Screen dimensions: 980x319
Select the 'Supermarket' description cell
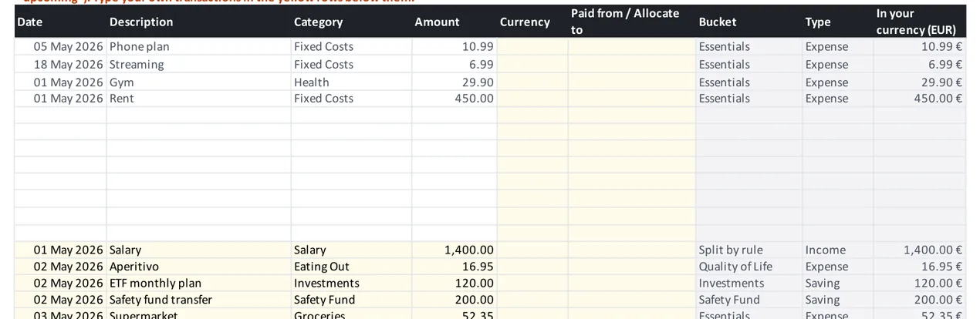tap(198, 314)
